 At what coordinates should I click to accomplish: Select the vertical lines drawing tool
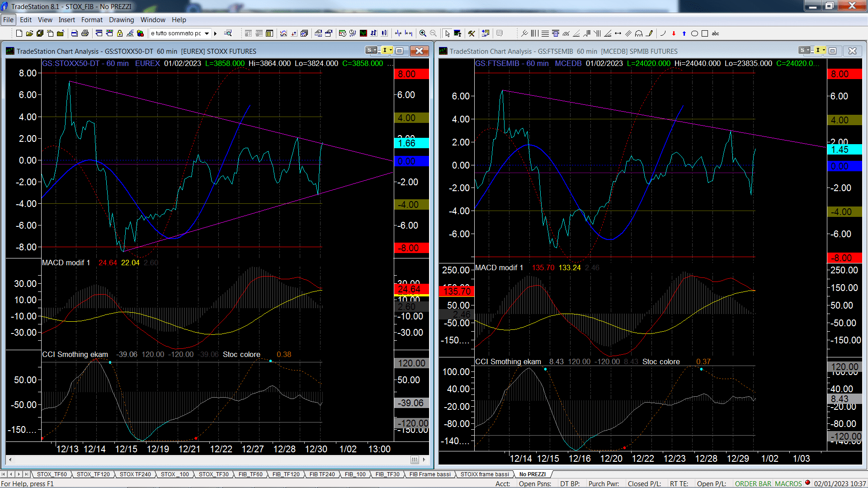coord(534,33)
